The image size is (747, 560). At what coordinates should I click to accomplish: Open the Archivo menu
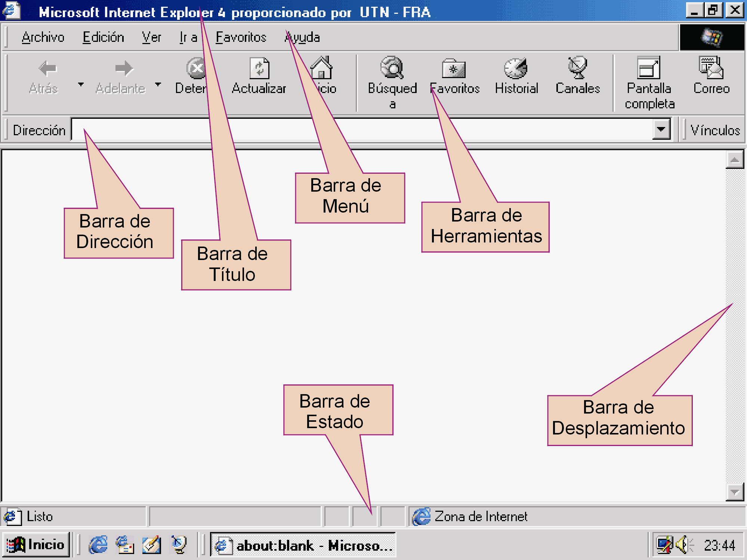43,37
